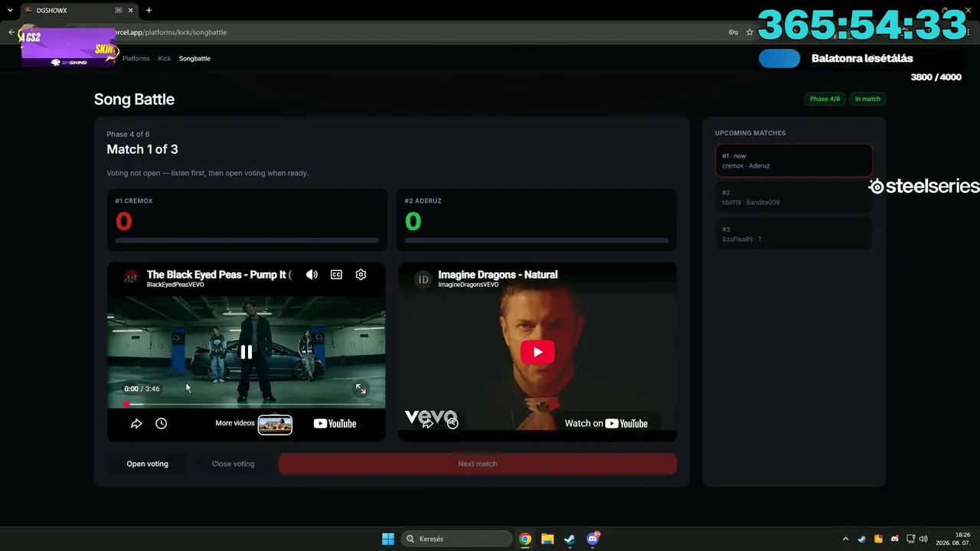This screenshot has width=980, height=551.
Task: Go to Platforms breadcrumb
Action: [x=136, y=58]
